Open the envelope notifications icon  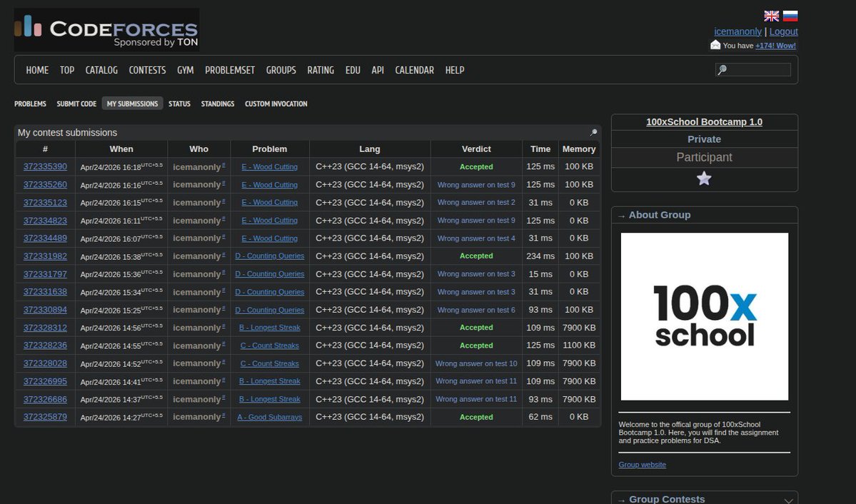[715, 45]
